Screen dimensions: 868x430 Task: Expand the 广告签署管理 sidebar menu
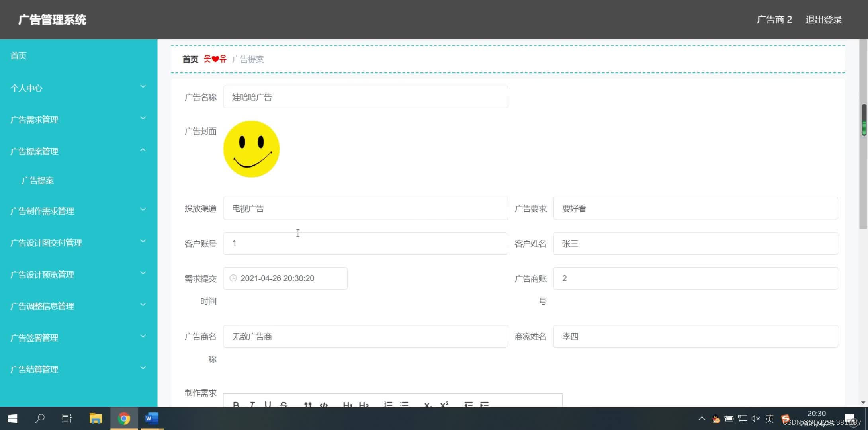78,338
